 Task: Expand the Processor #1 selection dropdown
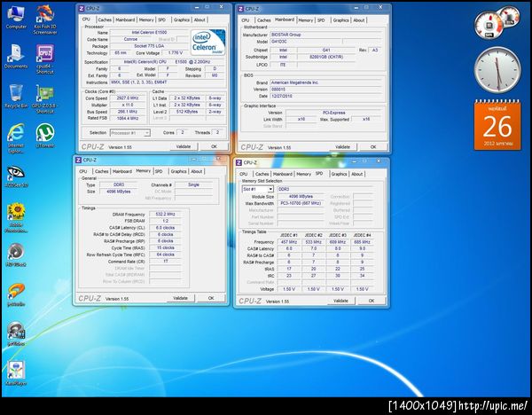(x=130, y=133)
